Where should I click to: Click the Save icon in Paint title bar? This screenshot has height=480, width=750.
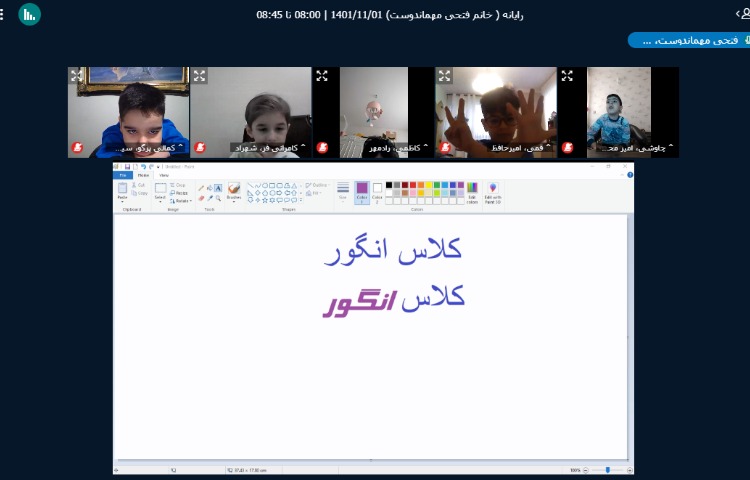tap(127, 166)
